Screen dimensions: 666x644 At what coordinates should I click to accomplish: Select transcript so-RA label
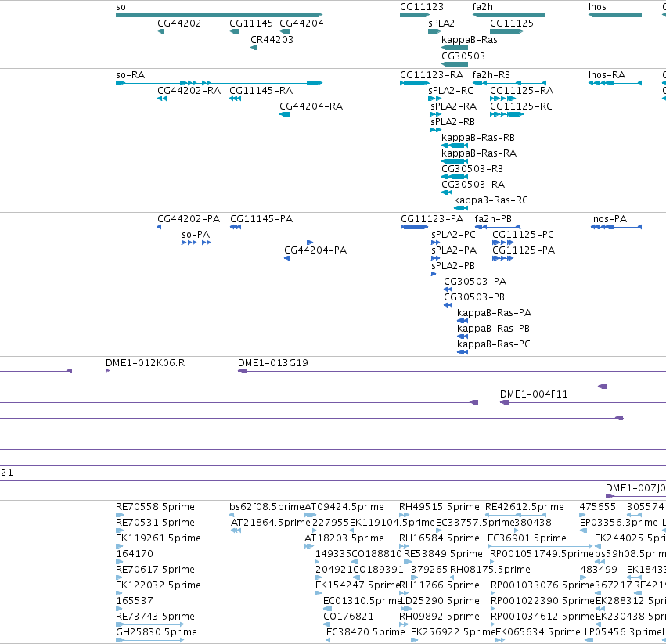click(x=131, y=75)
